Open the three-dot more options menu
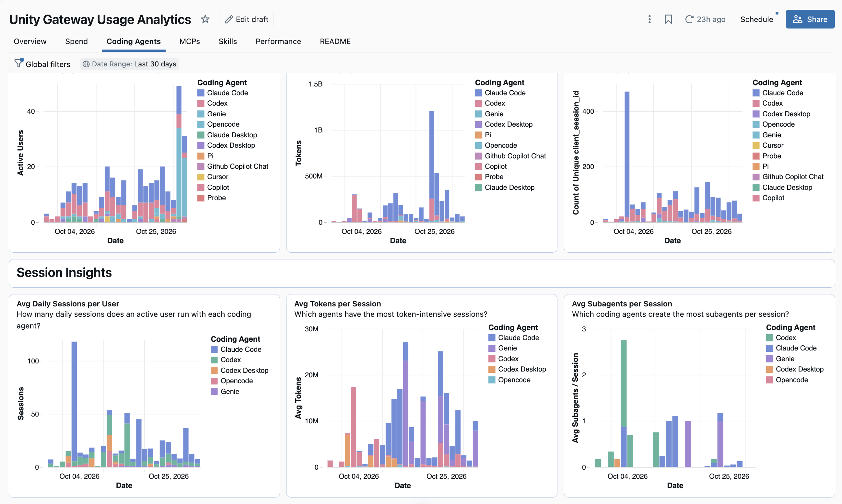The height and width of the screenshot is (504, 842). (x=649, y=19)
